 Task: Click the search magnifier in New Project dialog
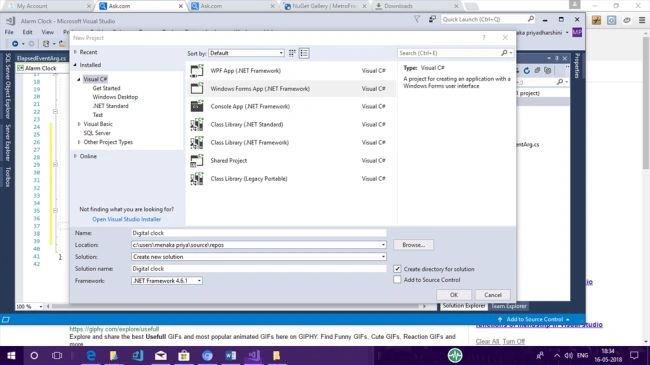pos(504,53)
